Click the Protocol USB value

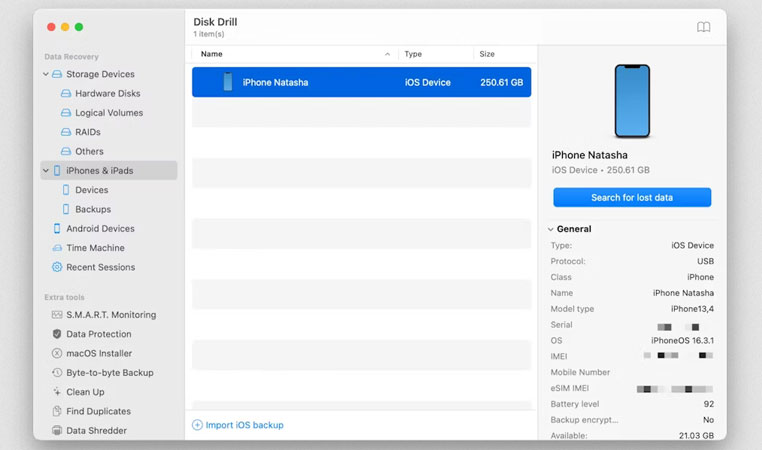[x=705, y=261]
